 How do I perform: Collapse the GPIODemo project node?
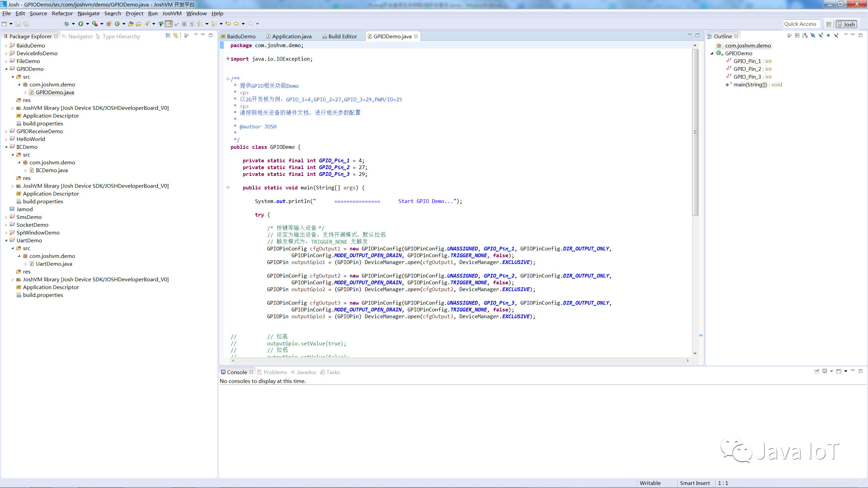(6, 69)
